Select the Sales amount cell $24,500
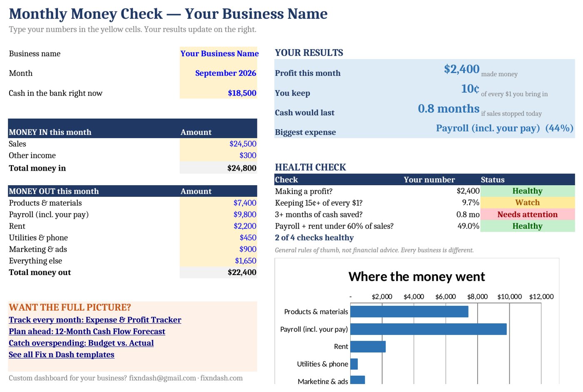Image resolution: width=583 pixels, height=392 pixels. tap(219, 144)
